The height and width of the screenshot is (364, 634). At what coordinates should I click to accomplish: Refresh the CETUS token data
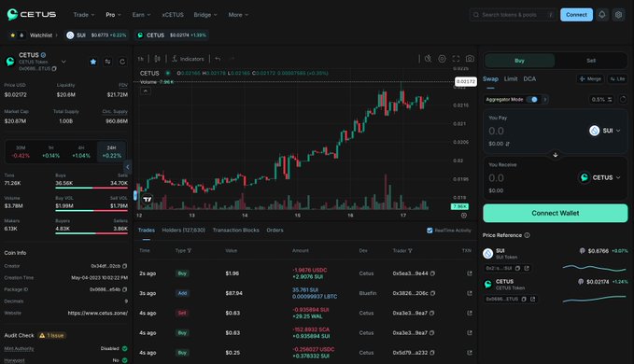tap(122, 62)
